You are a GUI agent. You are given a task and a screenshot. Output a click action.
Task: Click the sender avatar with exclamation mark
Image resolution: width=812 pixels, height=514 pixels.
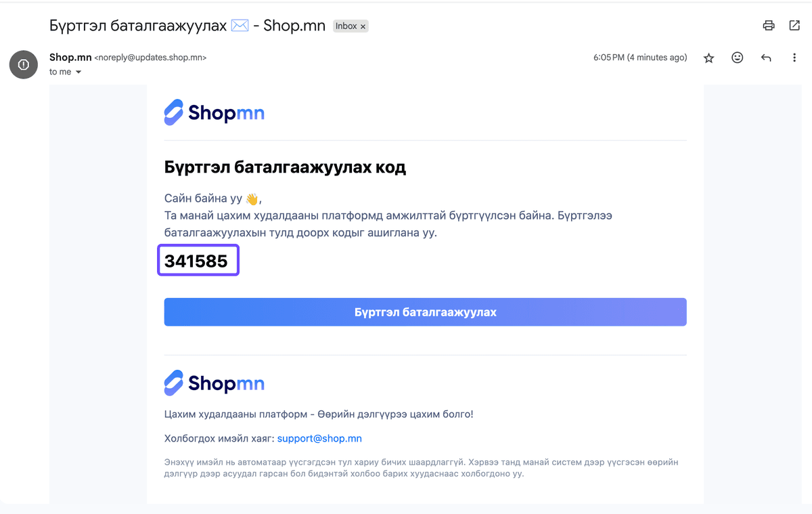[x=24, y=64]
